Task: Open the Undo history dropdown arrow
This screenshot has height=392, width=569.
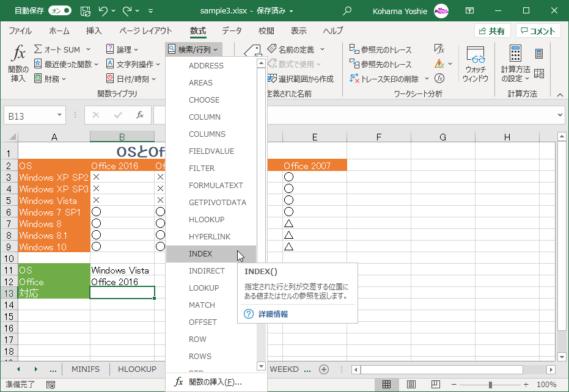Action: (113, 11)
